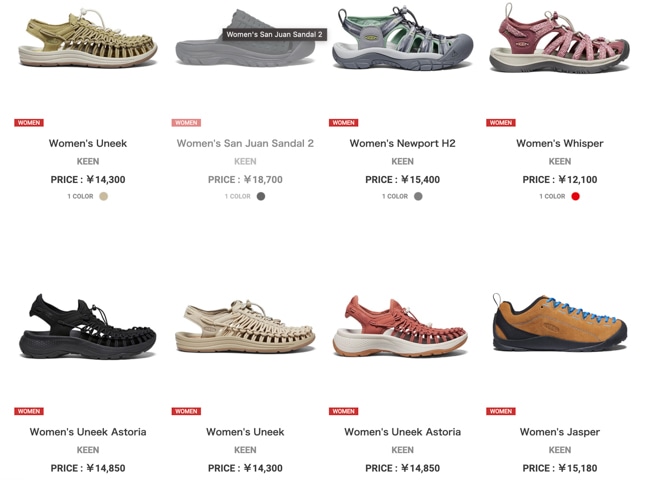The width and height of the screenshot is (650, 480).
Task: Click the Women's Newport H2 title link
Action: point(403,143)
